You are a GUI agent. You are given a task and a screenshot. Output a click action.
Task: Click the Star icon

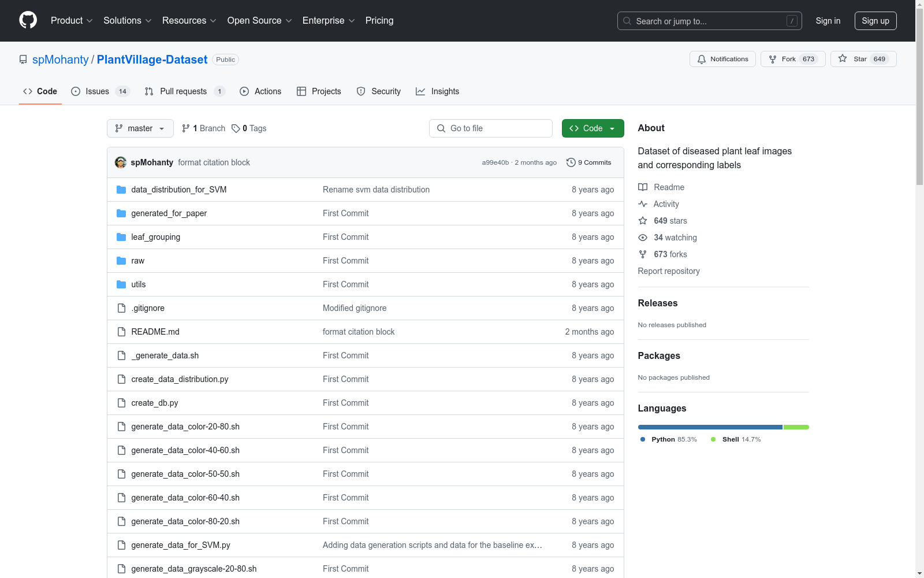843,59
